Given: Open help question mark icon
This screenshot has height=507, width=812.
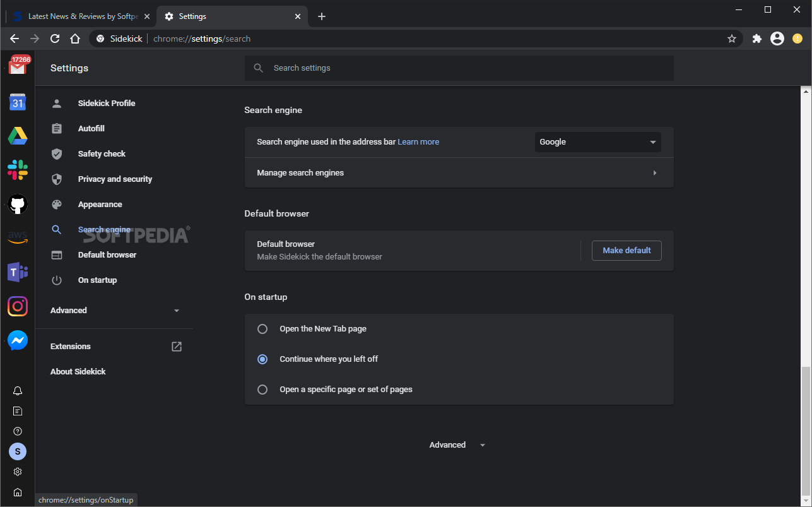Looking at the screenshot, I should click(18, 431).
